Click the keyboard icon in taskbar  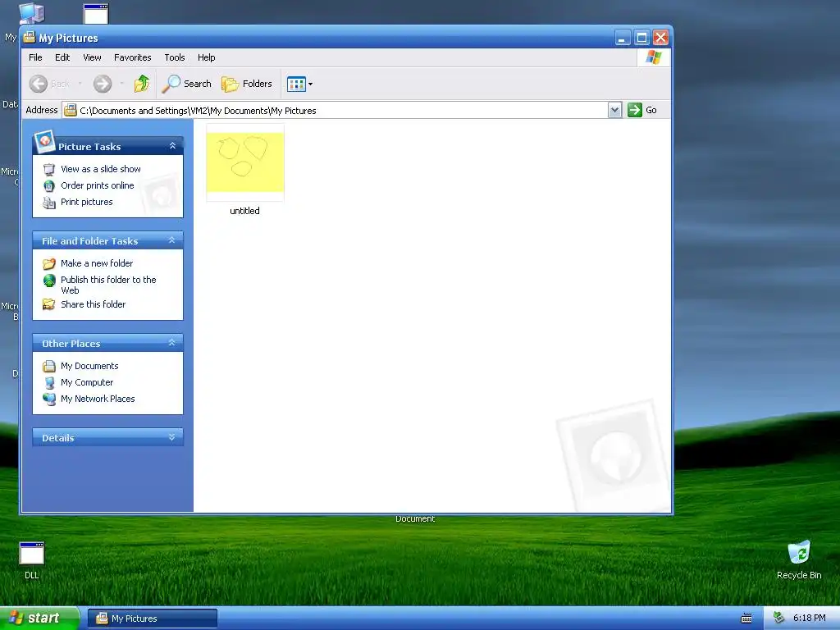pyautogui.click(x=746, y=619)
